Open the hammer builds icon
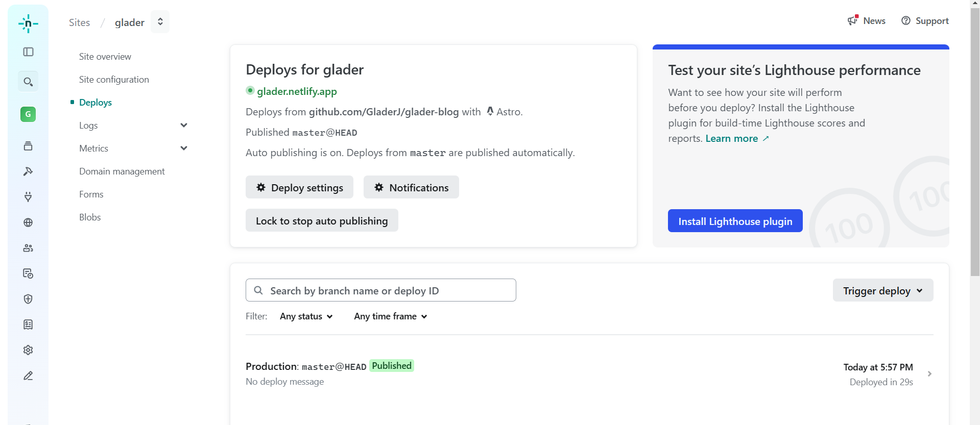Image resolution: width=980 pixels, height=425 pixels. click(28, 171)
